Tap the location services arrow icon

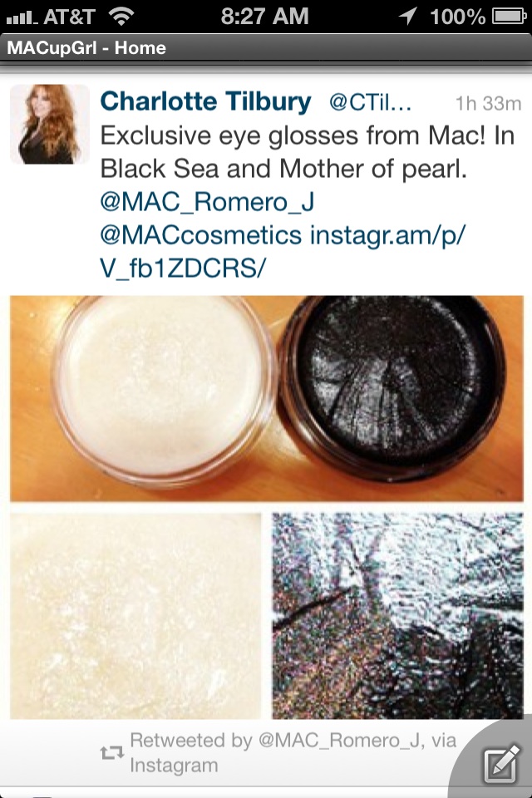pyautogui.click(x=408, y=17)
